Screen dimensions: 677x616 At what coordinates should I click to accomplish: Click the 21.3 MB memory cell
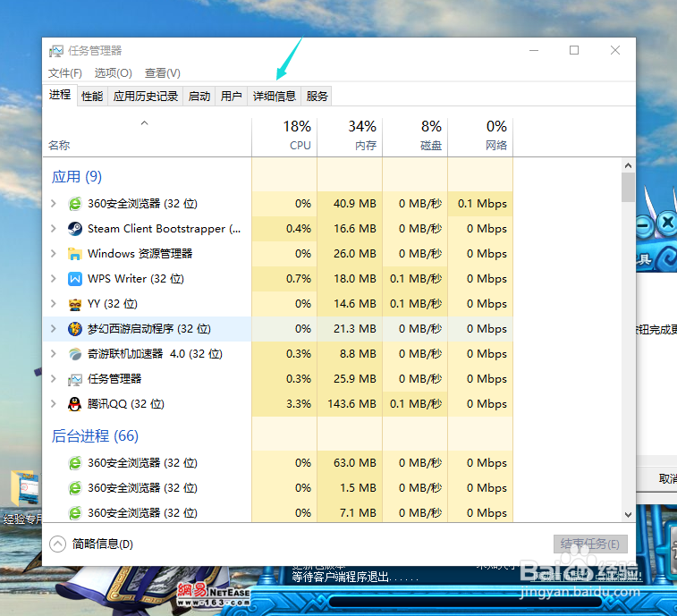[x=350, y=328]
